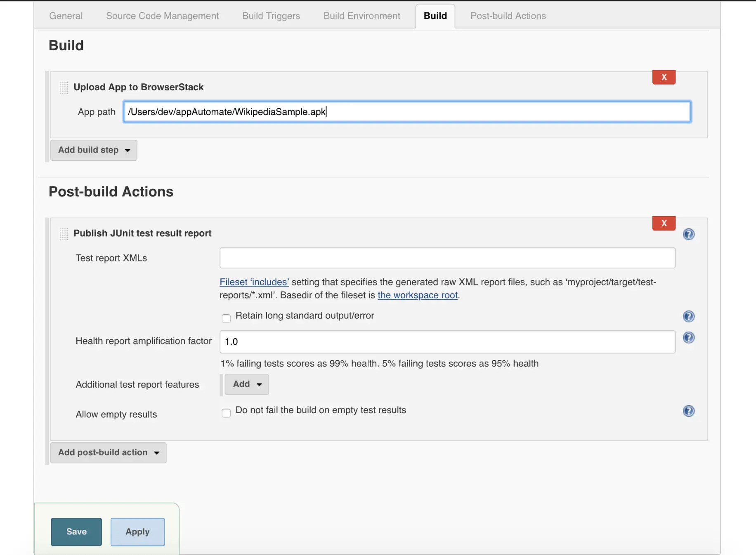Check Do not fail build on empty results
This screenshot has height=555, width=756.
226,413
